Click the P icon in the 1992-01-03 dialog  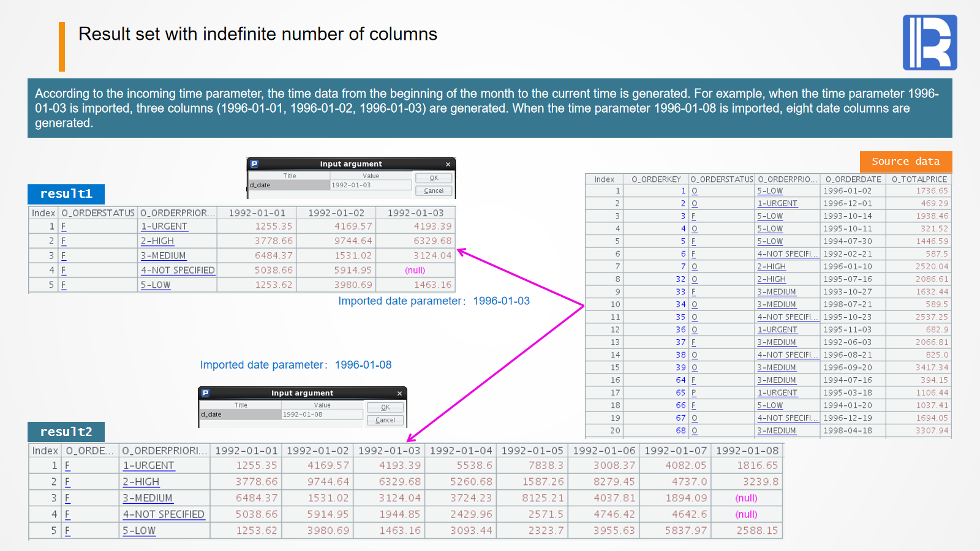(254, 164)
